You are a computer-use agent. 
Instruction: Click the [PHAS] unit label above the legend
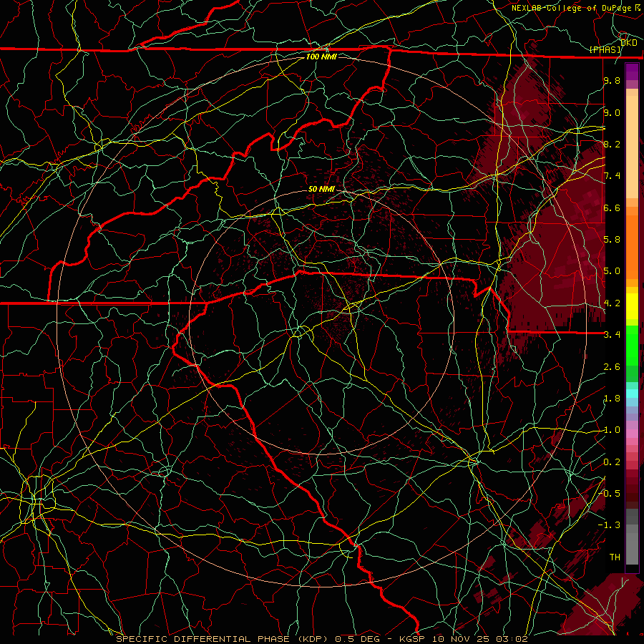605,49
